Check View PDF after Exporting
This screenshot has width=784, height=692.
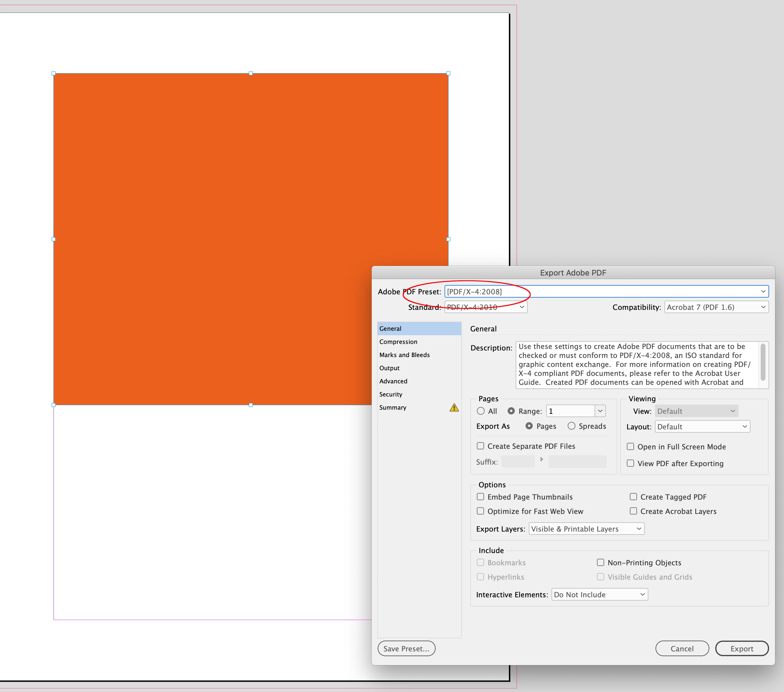[630, 463]
